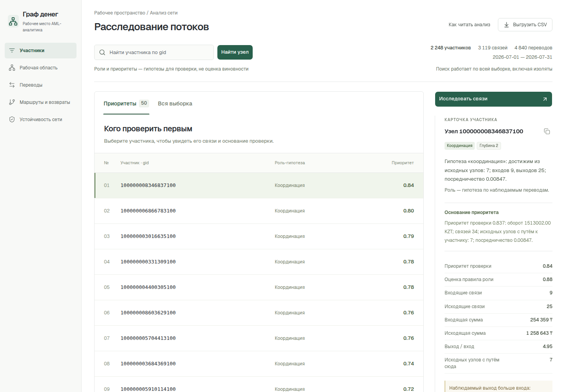Open Переводы in the sidebar
Image resolution: width=565 pixels, height=392 pixels.
pos(40,85)
